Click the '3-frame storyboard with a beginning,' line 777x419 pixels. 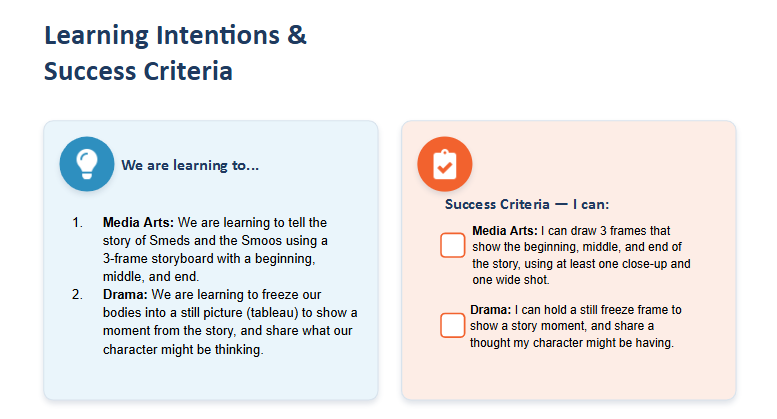click(x=209, y=259)
